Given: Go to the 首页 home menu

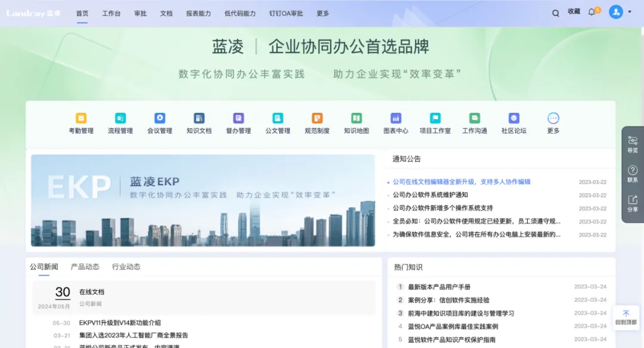Looking at the screenshot, I should click(x=82, y=13).
